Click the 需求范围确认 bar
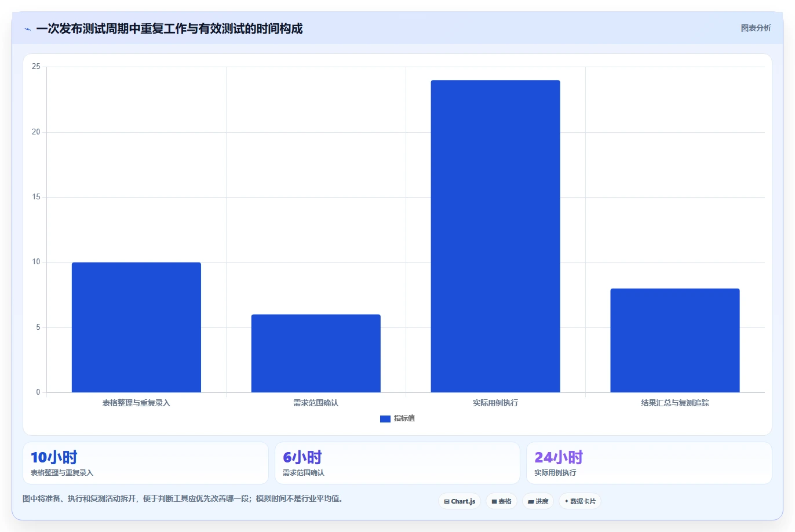Image resolution: width=795 pixels, height=532 pixels. (x=316, y=354)
